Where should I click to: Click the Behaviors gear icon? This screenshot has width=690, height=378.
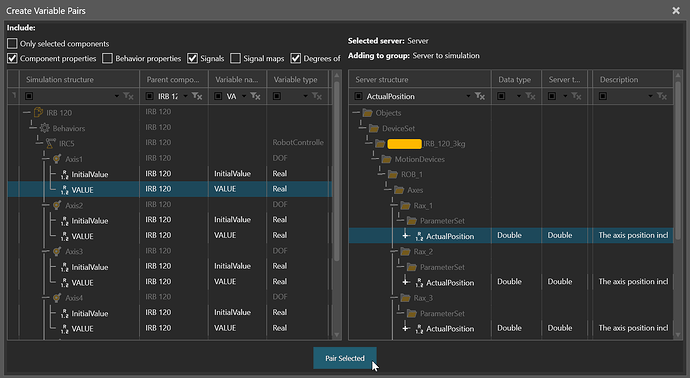[44, 128]
